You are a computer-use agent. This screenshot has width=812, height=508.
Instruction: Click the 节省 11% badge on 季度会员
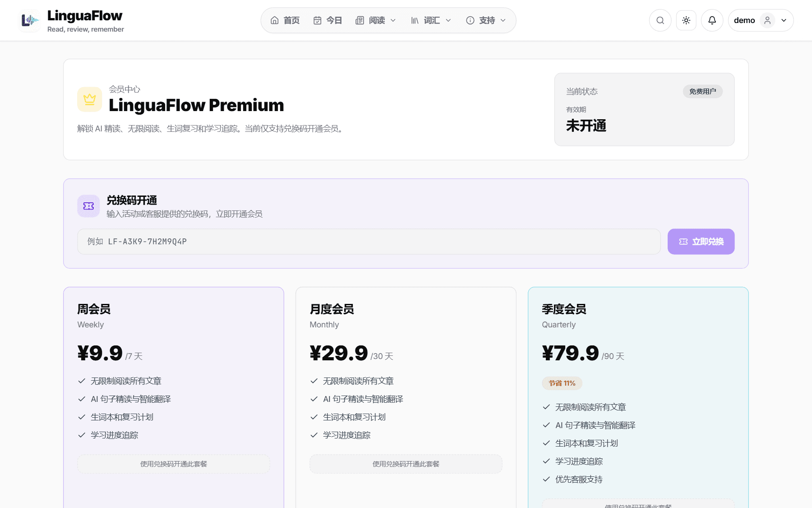point(562,383)
